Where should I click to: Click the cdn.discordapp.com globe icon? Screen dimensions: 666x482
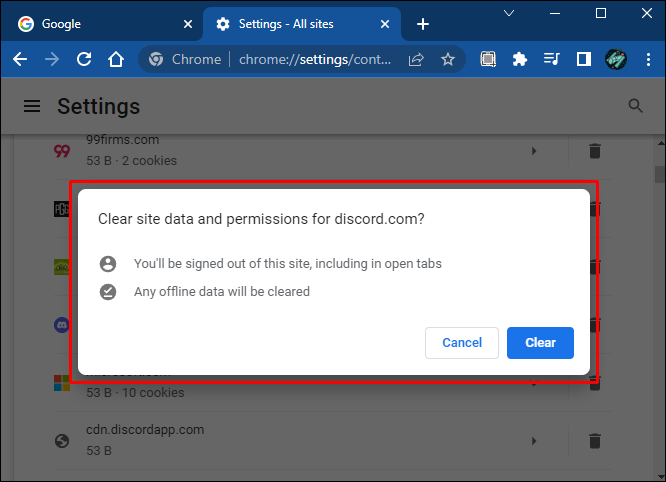[x=62, y=441]
